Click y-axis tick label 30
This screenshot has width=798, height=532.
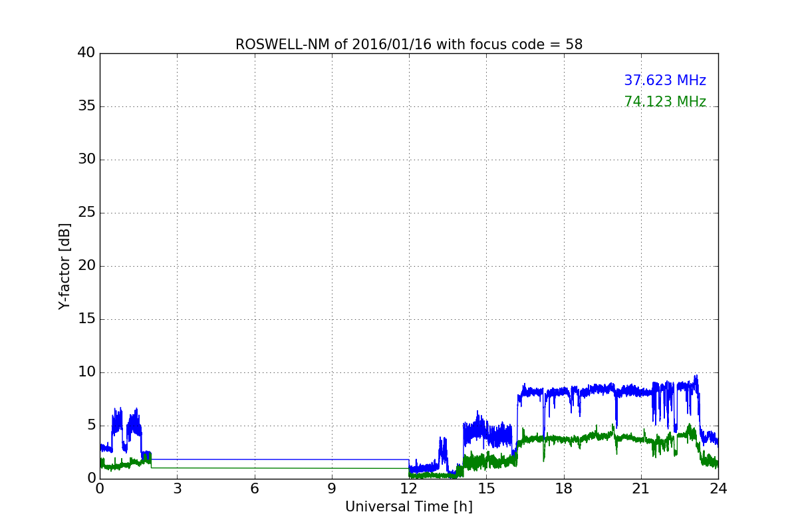click(86, 160)
